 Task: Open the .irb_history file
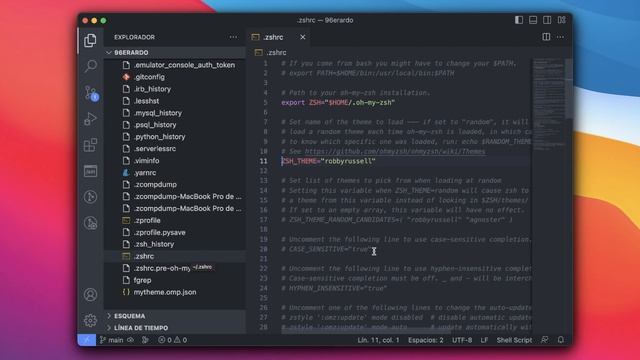coord(175,89)
